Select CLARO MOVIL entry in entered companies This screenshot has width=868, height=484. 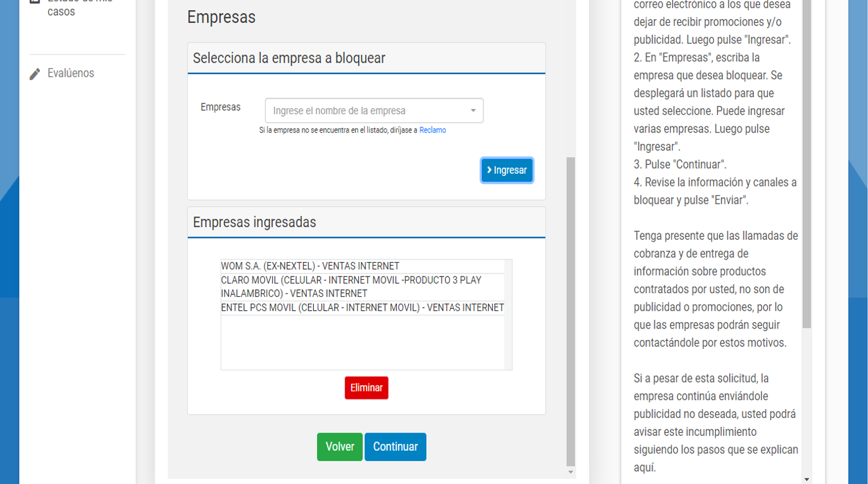pyautogui.click(x=362, y=287)
